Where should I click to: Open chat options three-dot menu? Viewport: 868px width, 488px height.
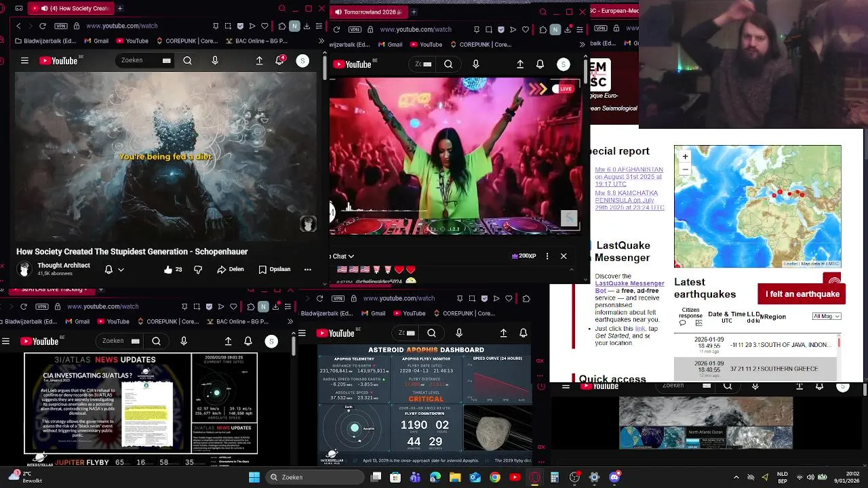547,256
